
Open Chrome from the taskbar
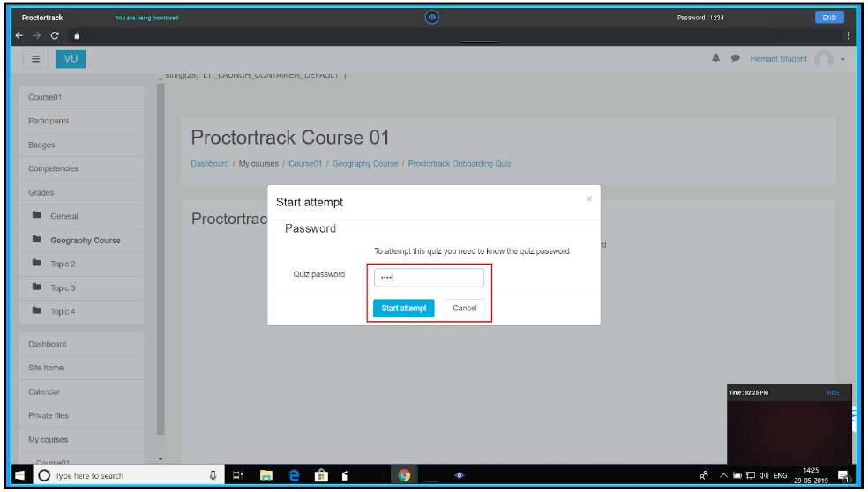[404, 475]
